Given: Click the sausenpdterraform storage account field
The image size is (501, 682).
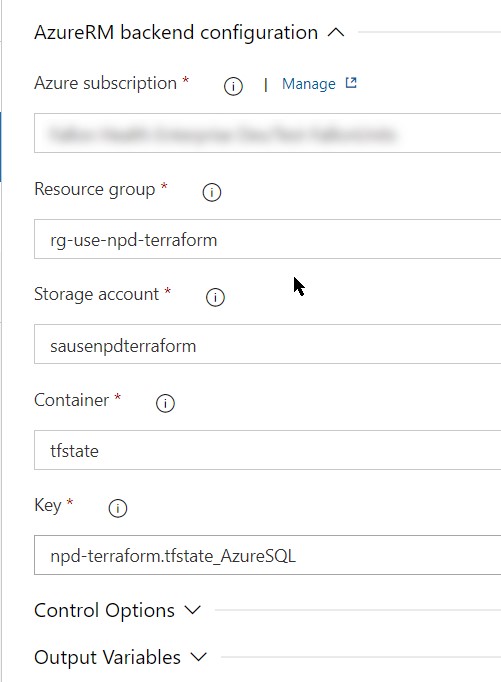Looking at the screenshot, I should [267, 344].
